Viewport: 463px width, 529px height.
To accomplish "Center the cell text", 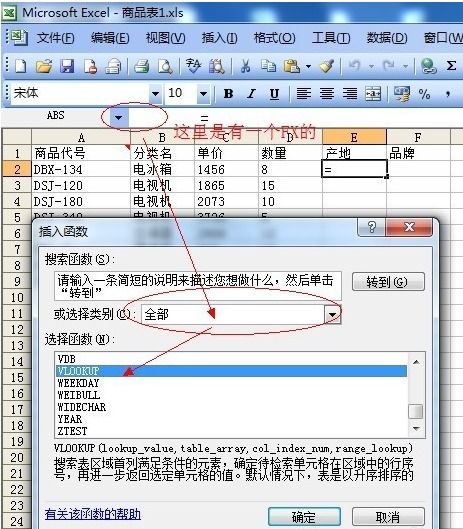I will (327, 93).
